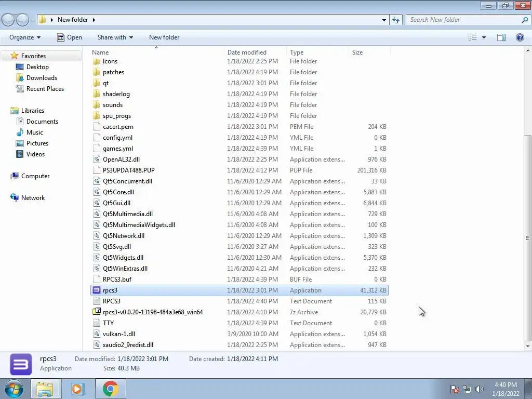Click the Change your view icon
The height and width of the screenshot is (399, 532).
pos(473,37)
